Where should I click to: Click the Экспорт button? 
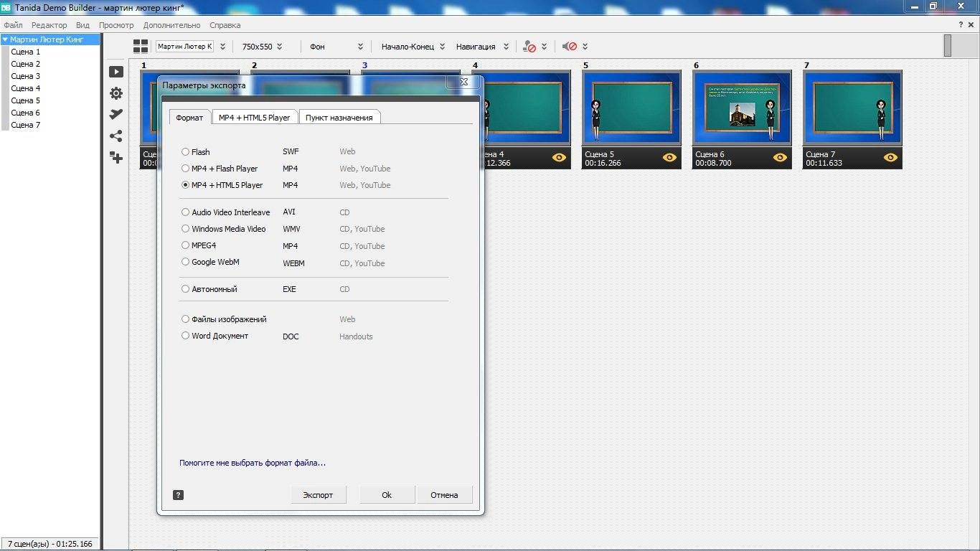(x=318, y=495)
